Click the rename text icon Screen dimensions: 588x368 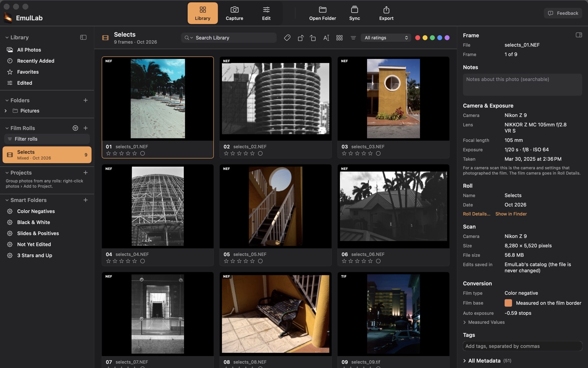(x=326, y=38)
